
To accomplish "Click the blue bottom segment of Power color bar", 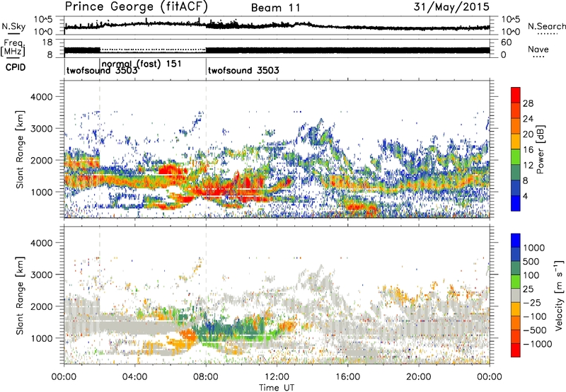I will pos(516,203).
